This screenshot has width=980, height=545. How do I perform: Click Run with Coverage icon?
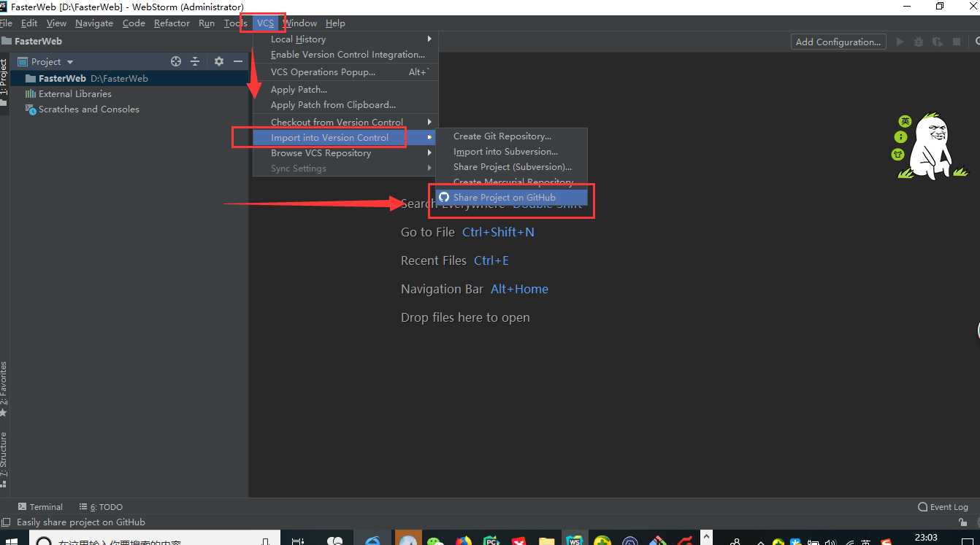pos(938,42)
